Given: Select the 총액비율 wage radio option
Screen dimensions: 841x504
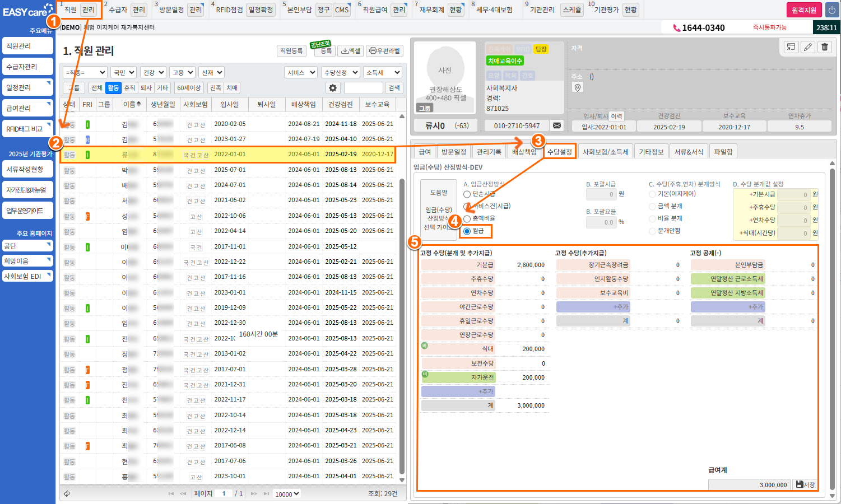Looking at the screenshot, I should [467, 219].
